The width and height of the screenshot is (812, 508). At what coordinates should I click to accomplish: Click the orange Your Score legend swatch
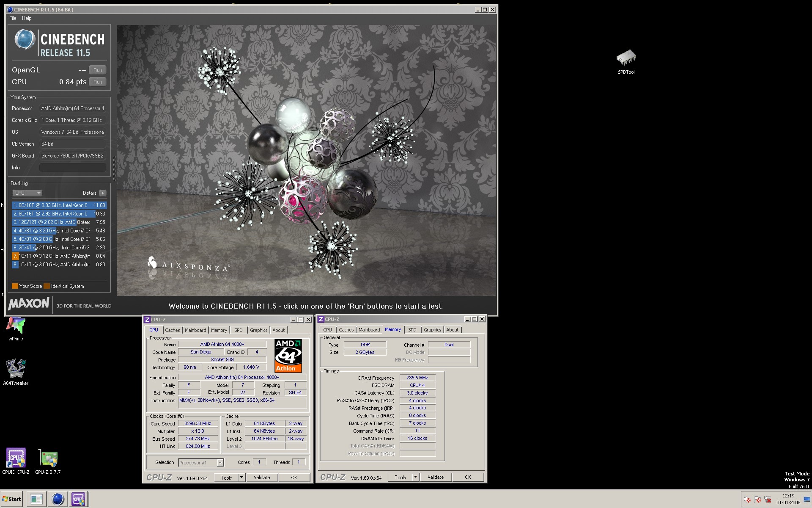15,286
